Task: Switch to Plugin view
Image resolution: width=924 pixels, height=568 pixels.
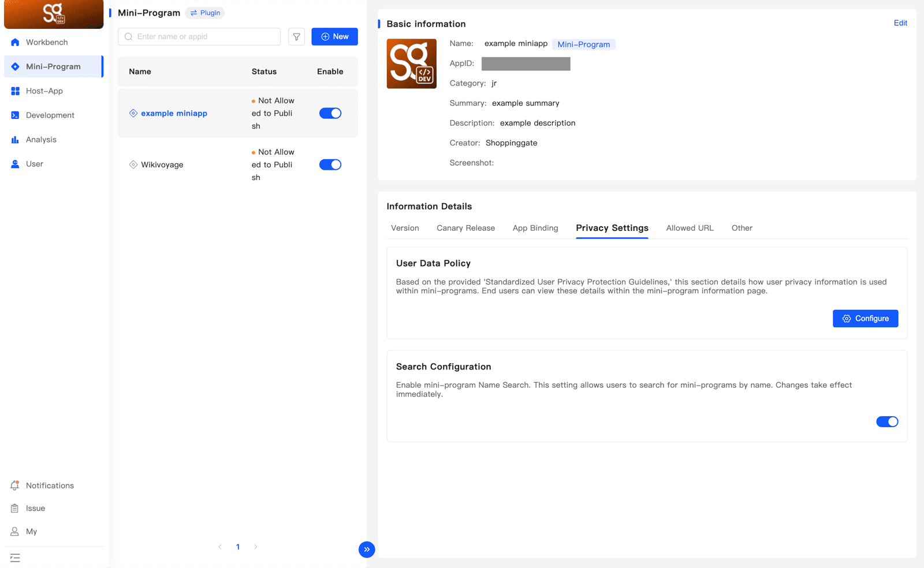Action: [205, 13]
